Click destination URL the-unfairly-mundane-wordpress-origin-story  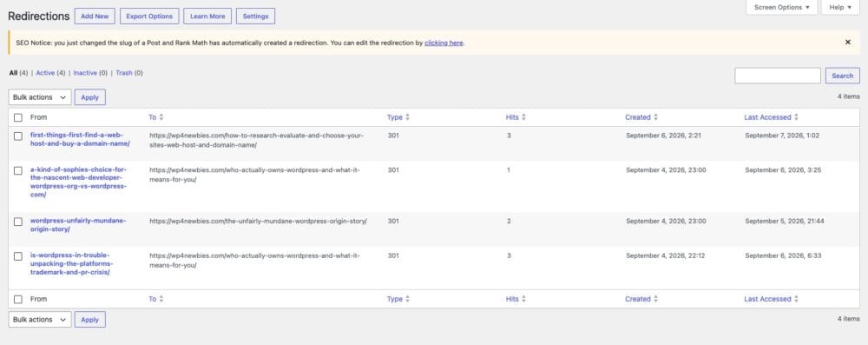click(258, 221)
